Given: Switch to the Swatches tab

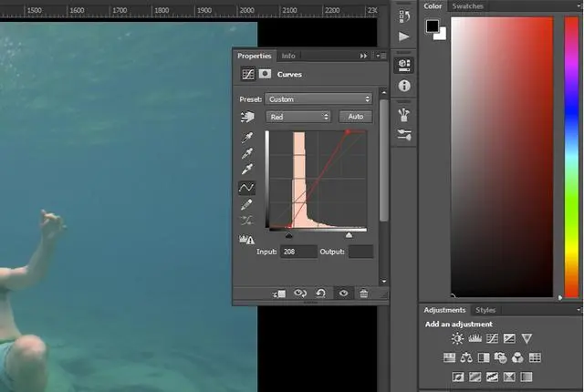Looking at the screenshot, I should [467, 6].
